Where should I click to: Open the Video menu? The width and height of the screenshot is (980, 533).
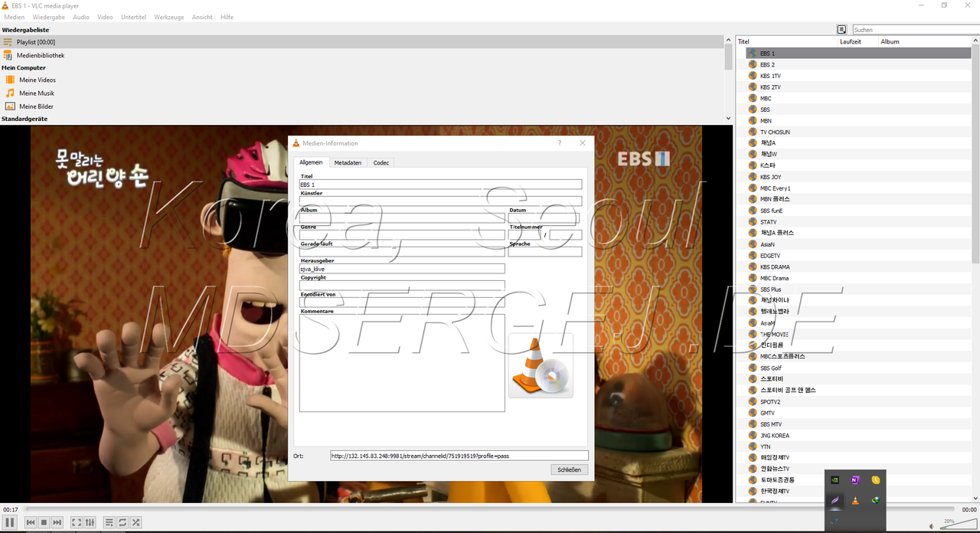pyautogui.click(x=105, y=17)
